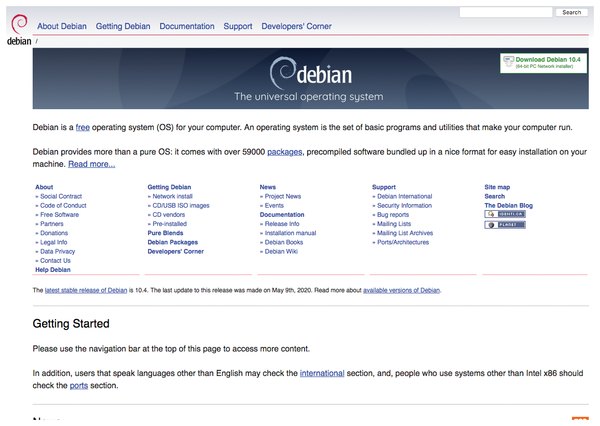
Task: Open the Getting Debian column heading
Action: pos(169,187)
